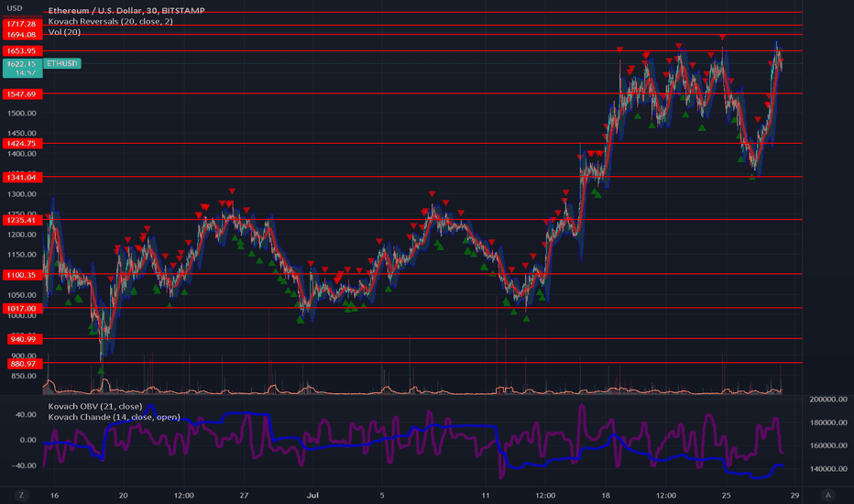Select the 1017.00 support level label
This screenshot has width=854, height=504.
(22, 309)
